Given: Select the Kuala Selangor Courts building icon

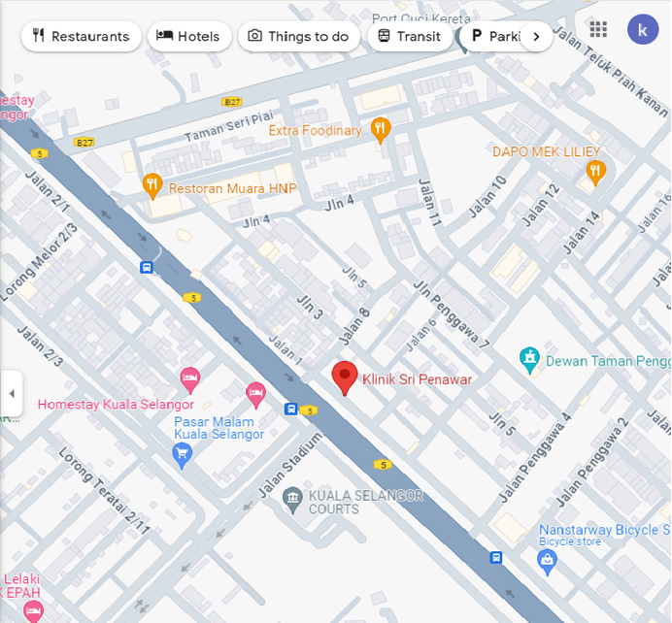Looking at the screenshot, I should pos(292,500).
